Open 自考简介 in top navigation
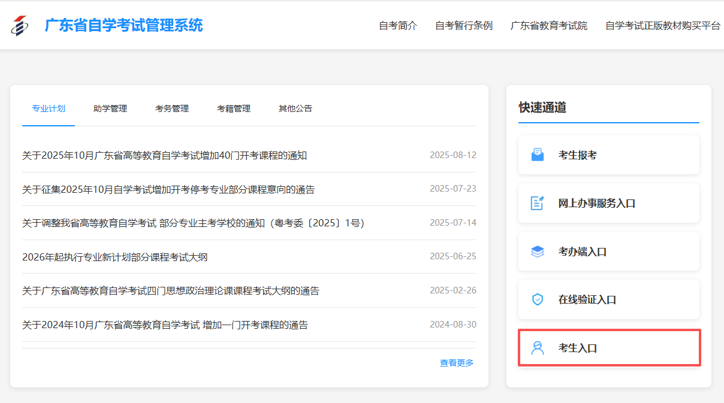724x403 pixels. (397, 25)
